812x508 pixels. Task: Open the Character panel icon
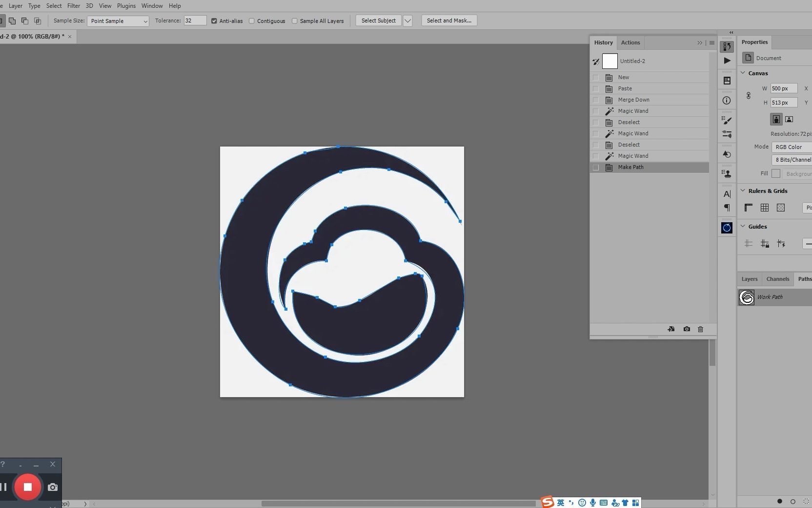coord(727,194)
